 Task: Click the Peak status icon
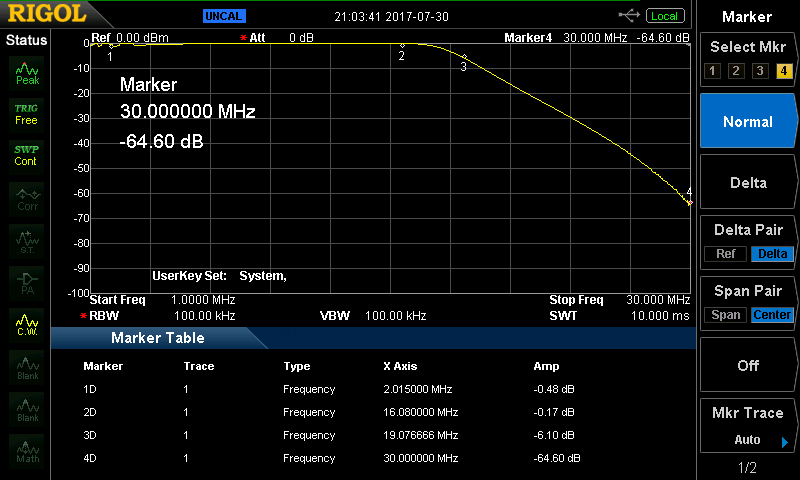pos(27,73)
